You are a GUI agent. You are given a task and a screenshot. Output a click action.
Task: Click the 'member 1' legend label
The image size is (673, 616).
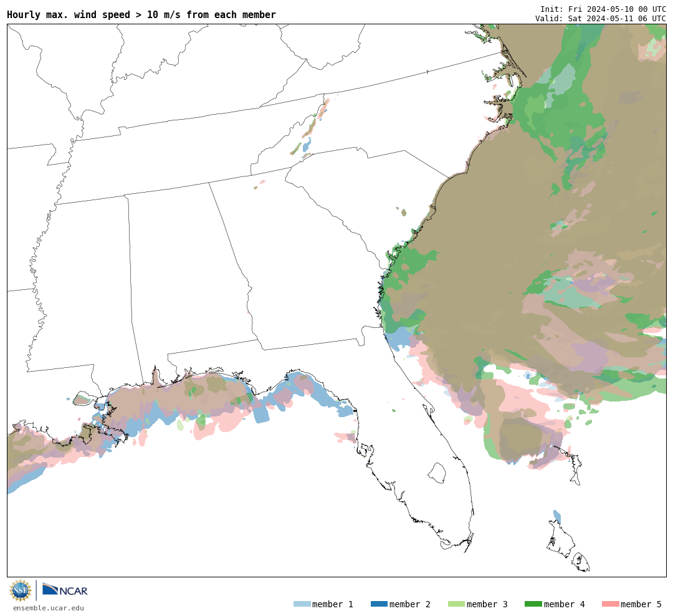pyautogui.click(x=333, y=604)
